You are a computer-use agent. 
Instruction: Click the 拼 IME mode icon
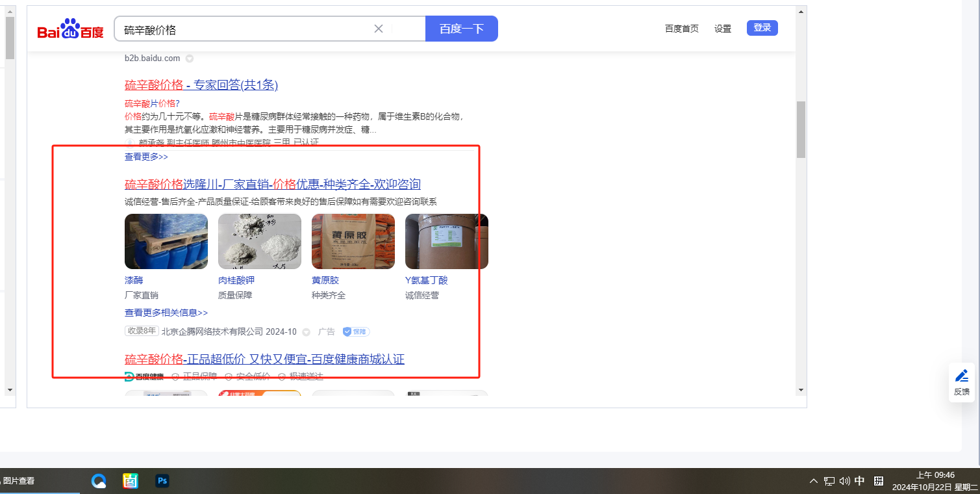(879, 481)
